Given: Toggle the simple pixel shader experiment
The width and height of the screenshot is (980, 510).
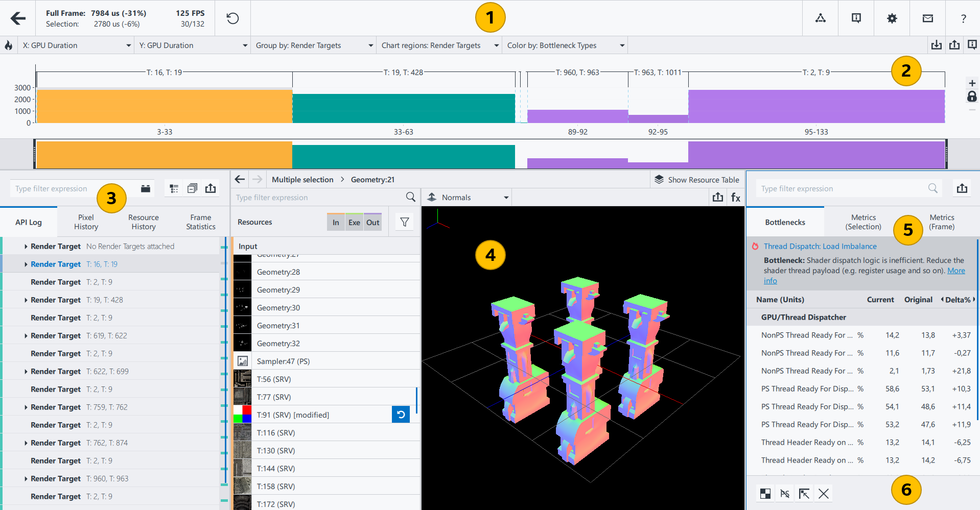Looking at the screenshot, I should tap(785, 494).
